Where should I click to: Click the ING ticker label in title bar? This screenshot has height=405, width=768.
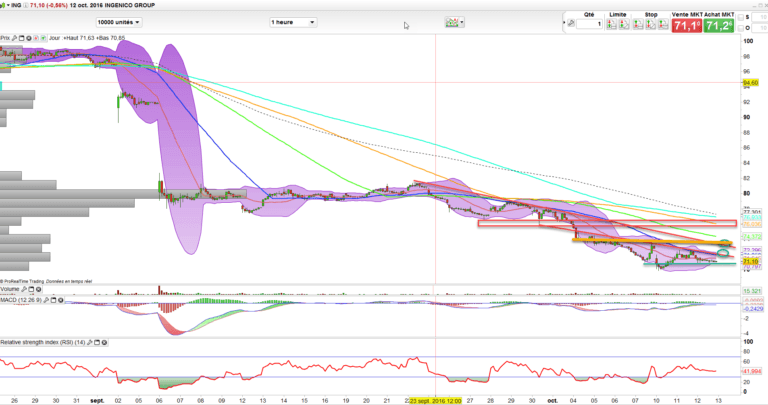click(x=15, y=5)
